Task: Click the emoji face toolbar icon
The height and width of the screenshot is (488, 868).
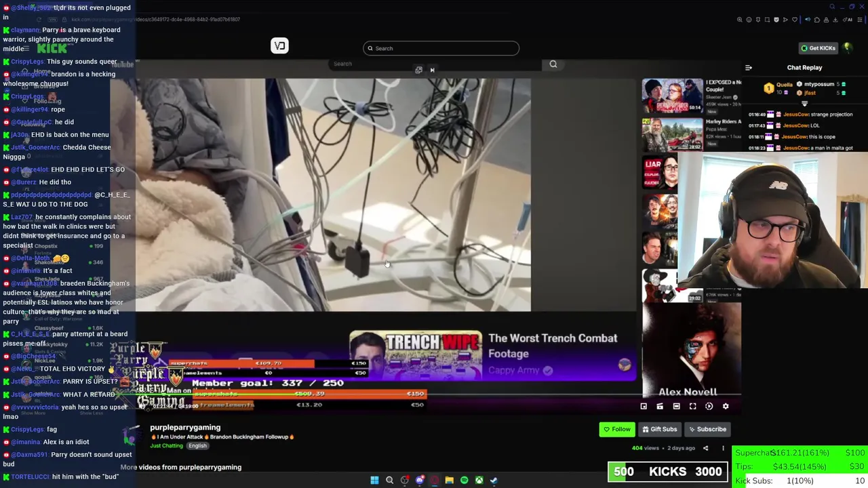Action: point(749,20)
